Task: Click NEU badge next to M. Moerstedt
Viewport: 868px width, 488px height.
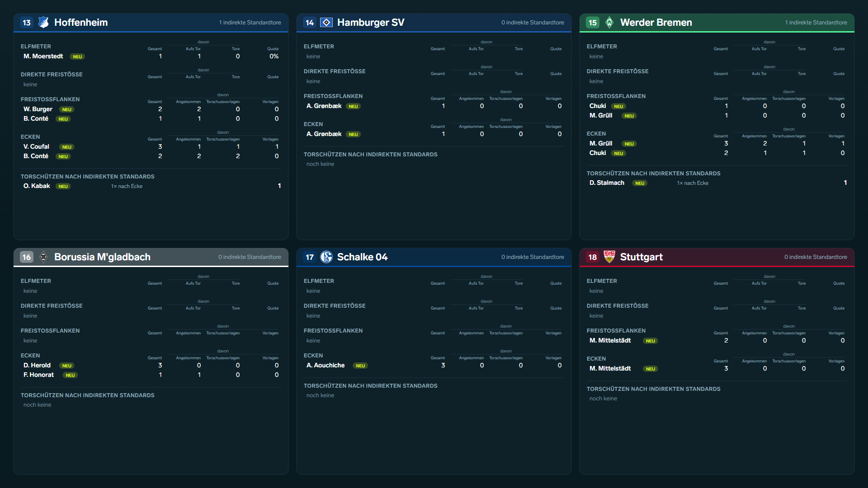Action: (x=77, y=57)
